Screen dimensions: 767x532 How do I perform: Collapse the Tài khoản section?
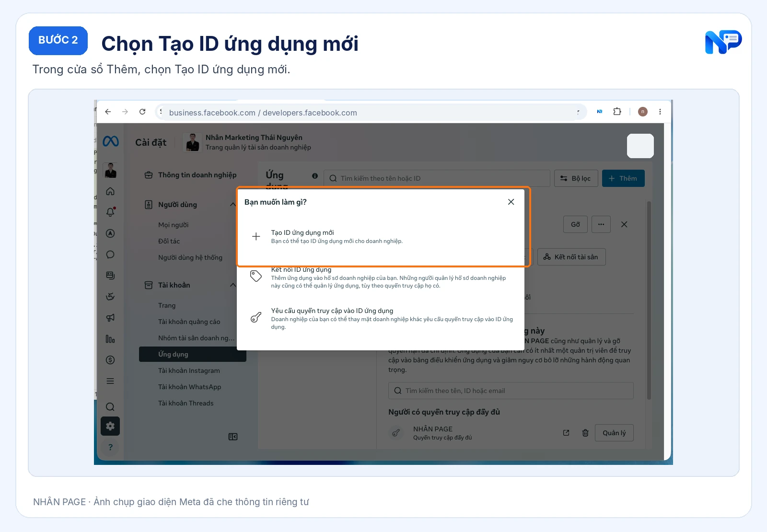(232, 285)
